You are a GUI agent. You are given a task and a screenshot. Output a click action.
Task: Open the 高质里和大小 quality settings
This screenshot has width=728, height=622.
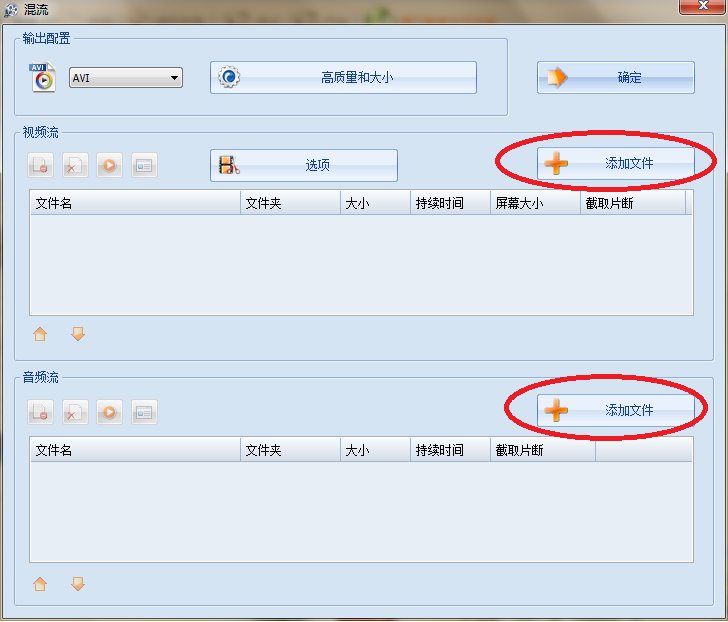click(x=343, y=78)
